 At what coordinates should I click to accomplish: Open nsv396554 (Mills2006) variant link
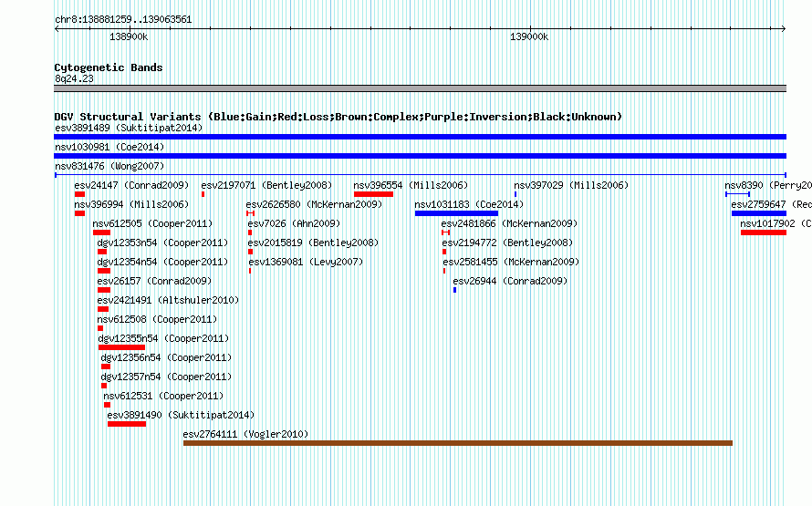click(411, 185)
